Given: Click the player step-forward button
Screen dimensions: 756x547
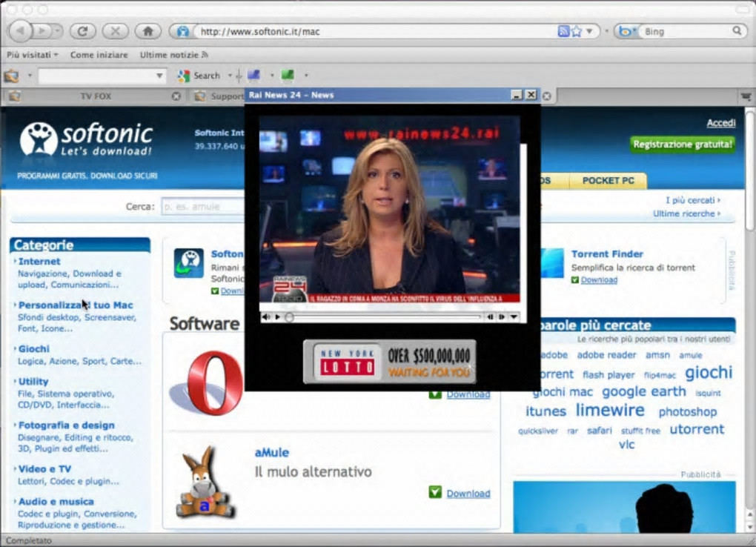Looking at the screenshot, I should coord(502,317).
